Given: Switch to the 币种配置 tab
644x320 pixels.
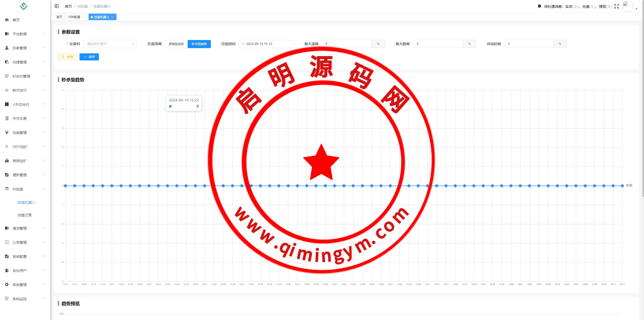Looking at the screenshot, I should 74,17.
